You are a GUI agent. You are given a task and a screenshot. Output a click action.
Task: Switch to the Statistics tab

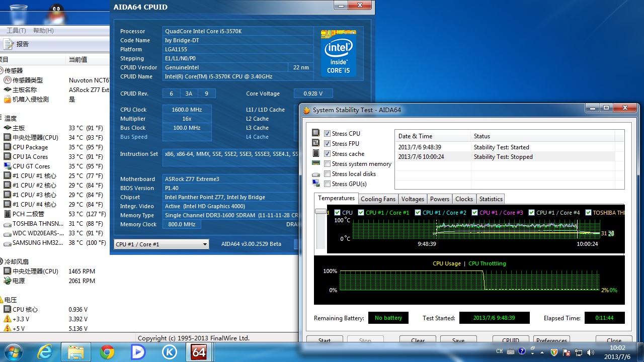491,199
